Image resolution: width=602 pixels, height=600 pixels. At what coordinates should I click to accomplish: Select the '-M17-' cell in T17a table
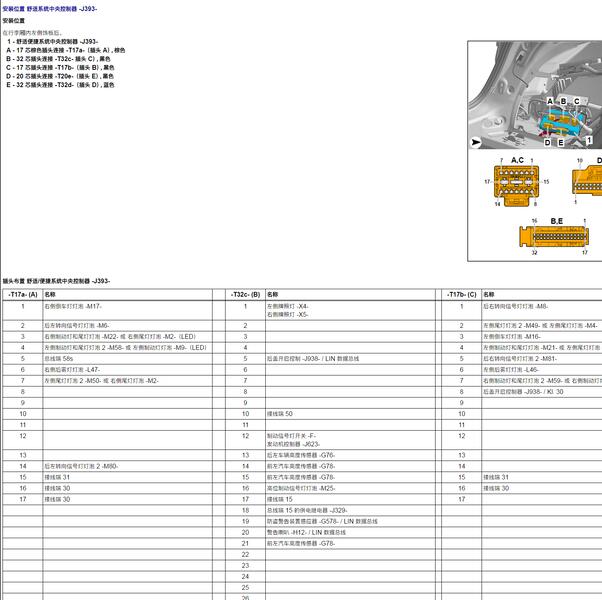(127, 310)
